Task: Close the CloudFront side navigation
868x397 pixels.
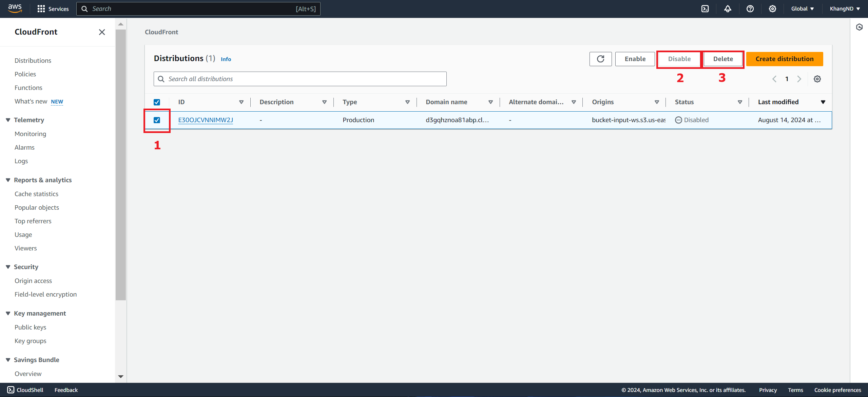Action: tap(102, 32)
